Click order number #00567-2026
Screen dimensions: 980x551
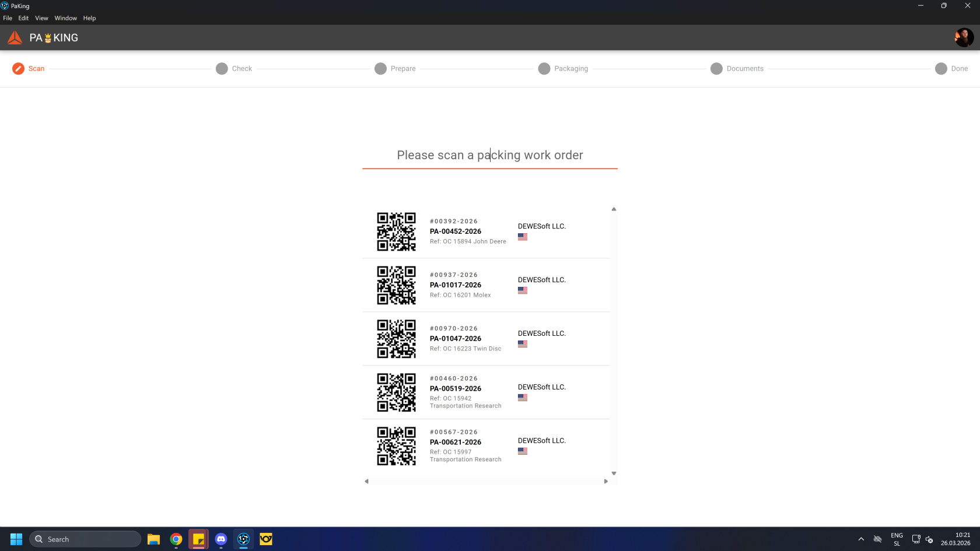(x=454, y=433)
